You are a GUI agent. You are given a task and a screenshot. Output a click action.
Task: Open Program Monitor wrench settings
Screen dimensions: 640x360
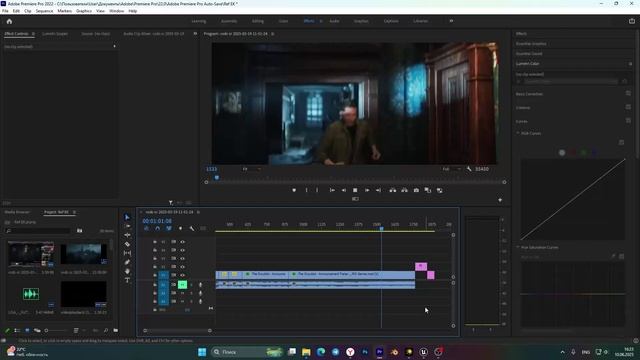(x=469, y=169)
